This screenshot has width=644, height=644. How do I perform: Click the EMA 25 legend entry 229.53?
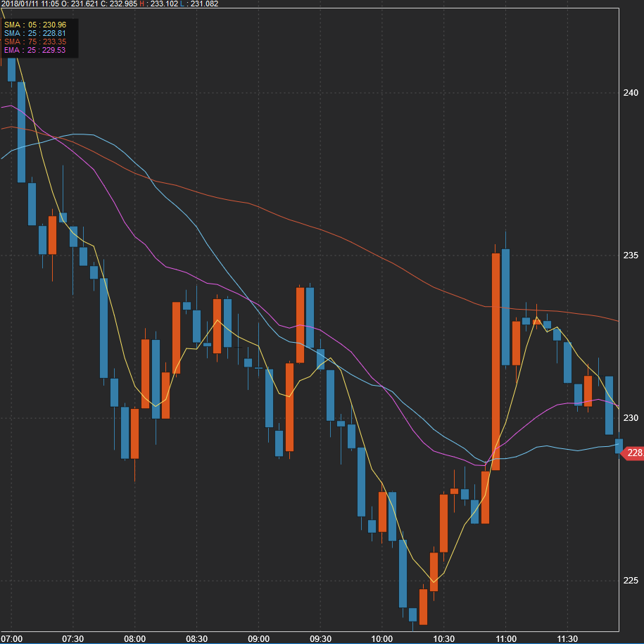pos(34,50)
